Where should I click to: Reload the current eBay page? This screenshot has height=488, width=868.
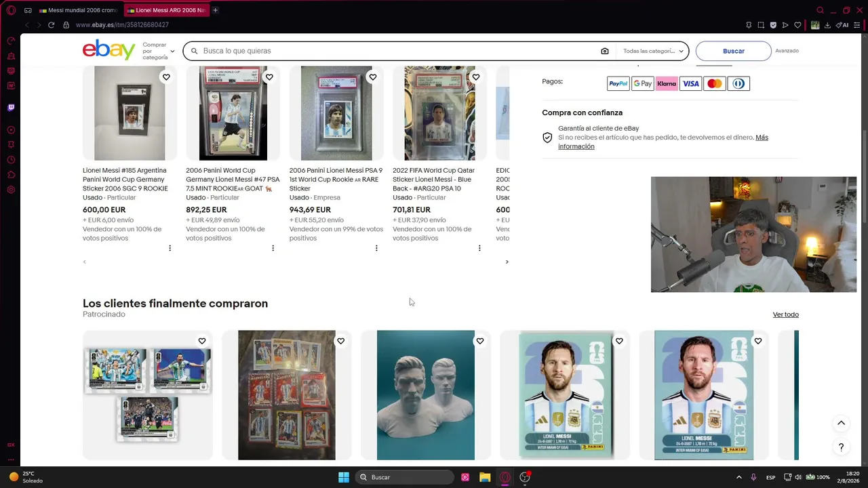[51, 25]
